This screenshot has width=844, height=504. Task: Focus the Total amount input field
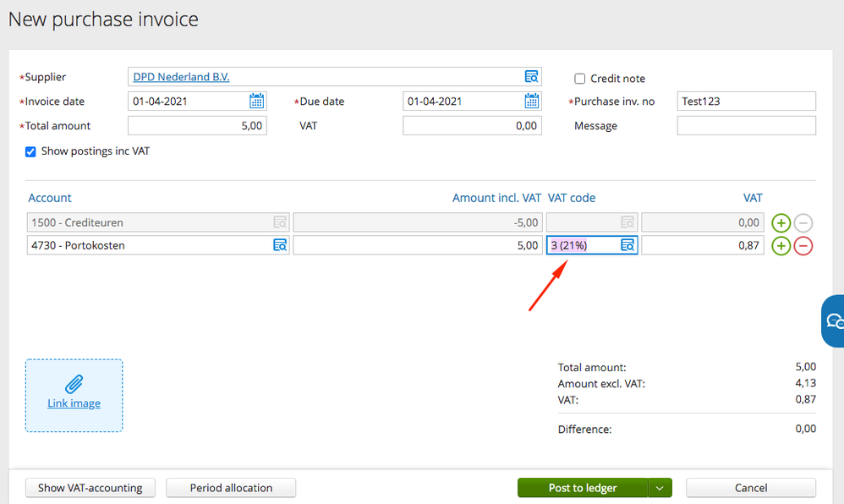click(x=197, y=126)
